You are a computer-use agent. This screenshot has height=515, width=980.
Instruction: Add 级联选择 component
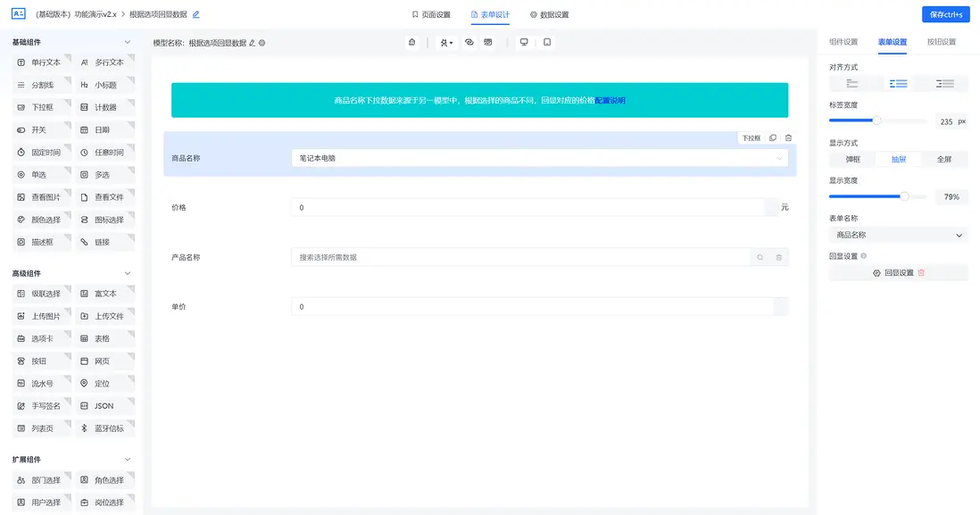42,294
